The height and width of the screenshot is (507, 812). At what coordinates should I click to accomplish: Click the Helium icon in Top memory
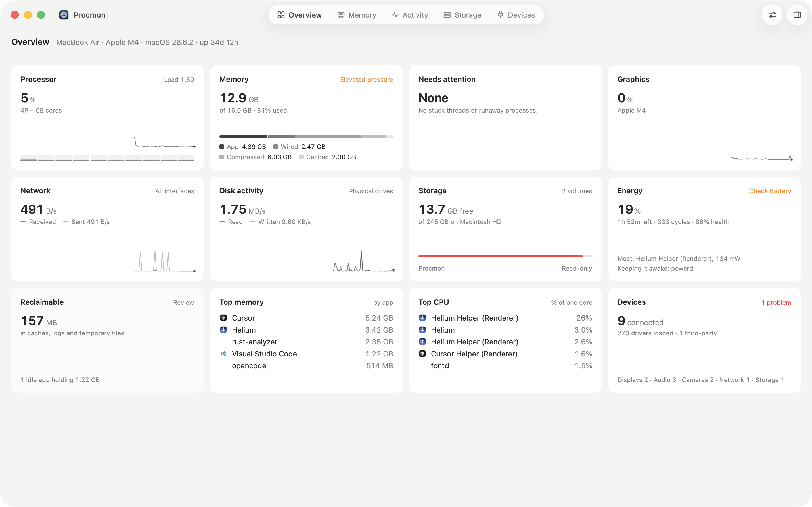coord(223,330)
